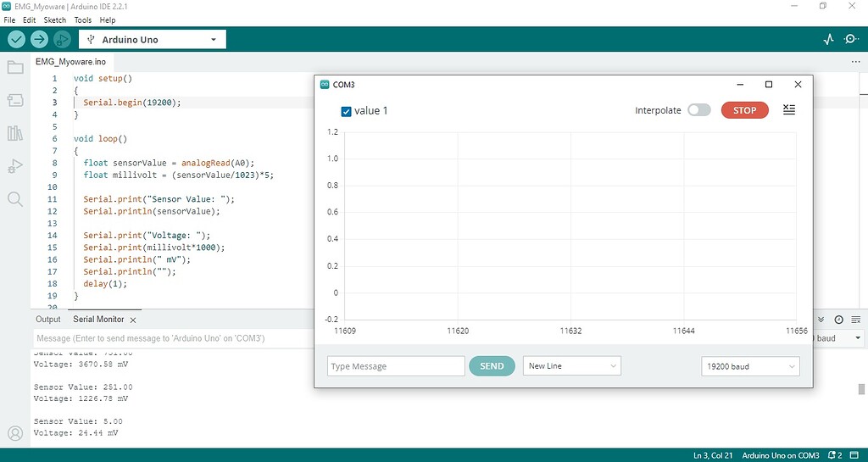Open the Library Manager sidebar icon

pyautogui.click(x=15, y=133)
